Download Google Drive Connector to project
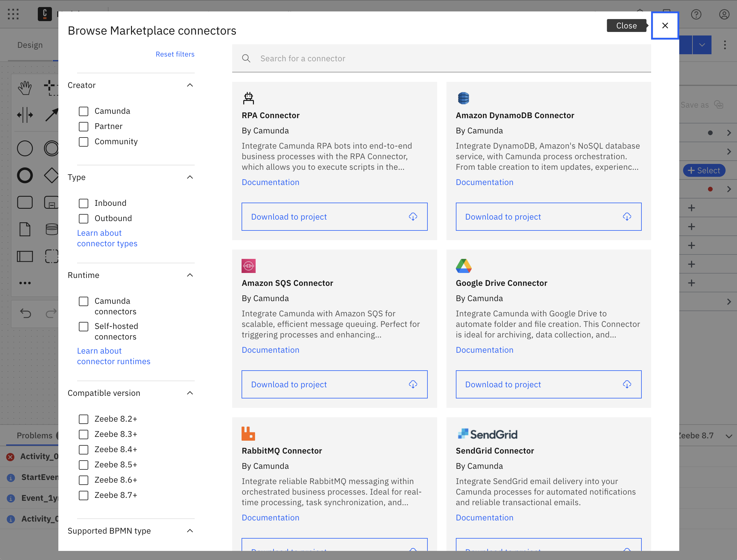Viewport: 737px width, 560px height. pos(548,384)
